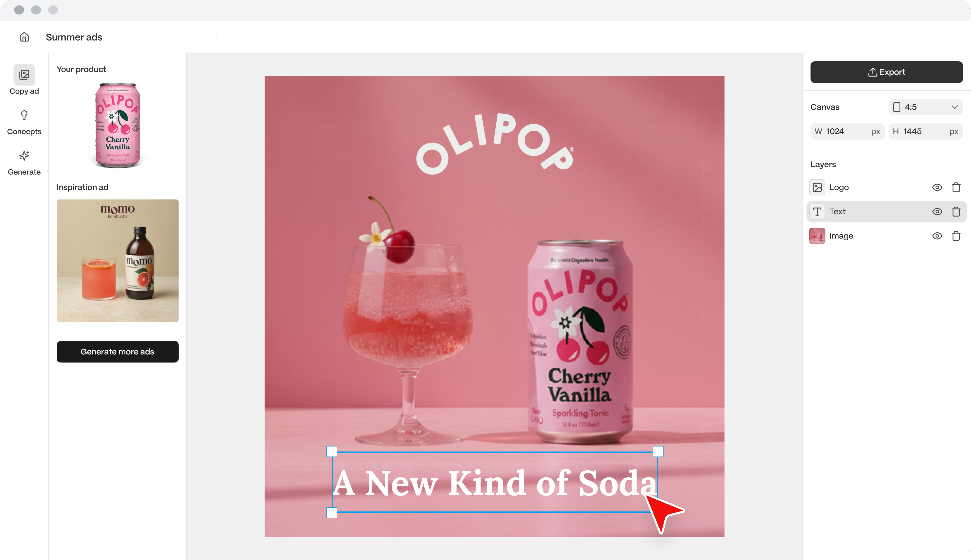
Task: Go to the home icon
Action: (24, 37)
